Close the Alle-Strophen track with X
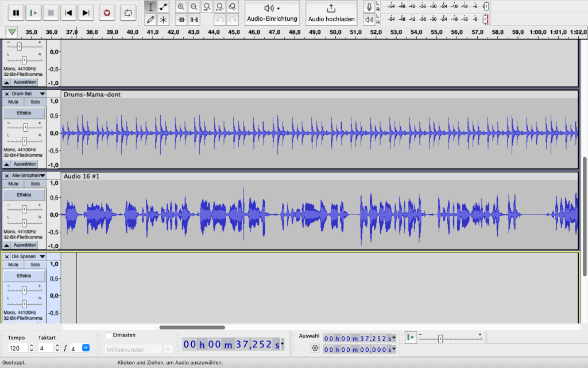The height and width of the screenshot is (368, 588). (7, 175)
